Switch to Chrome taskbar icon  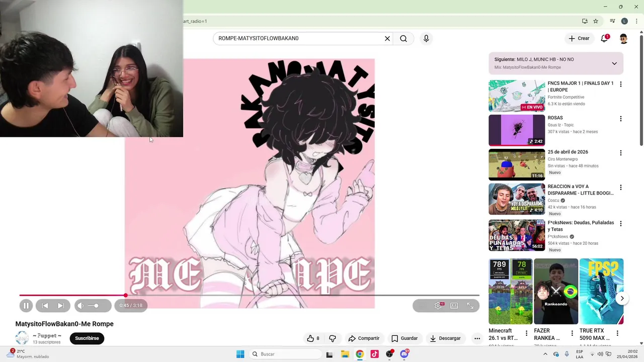[x=360, y=354]
